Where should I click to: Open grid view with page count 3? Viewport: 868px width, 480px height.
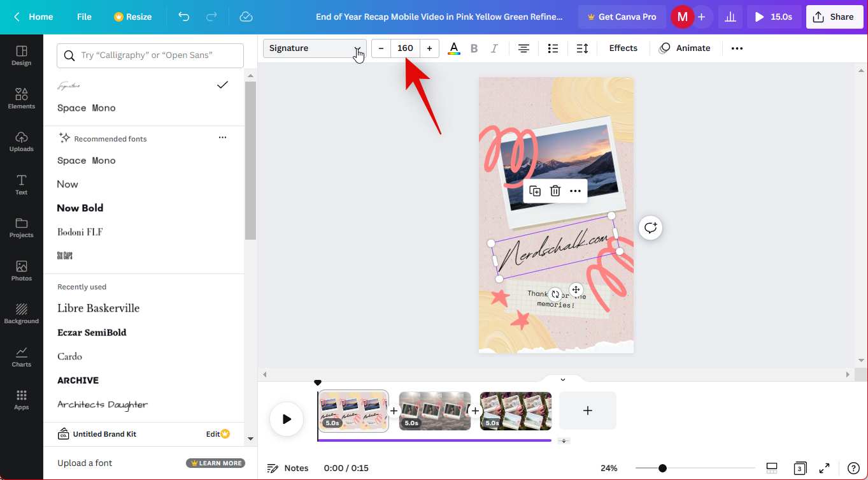pyautogui.click(x=799, y=468)
